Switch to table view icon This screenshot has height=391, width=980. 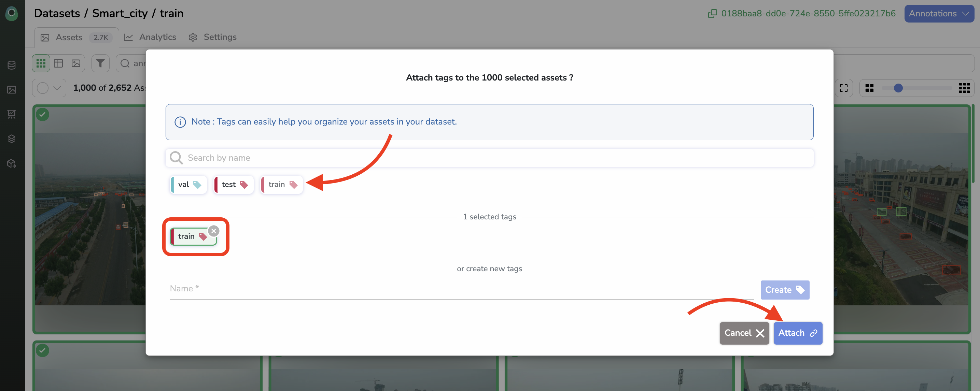(x=58, y=63)
